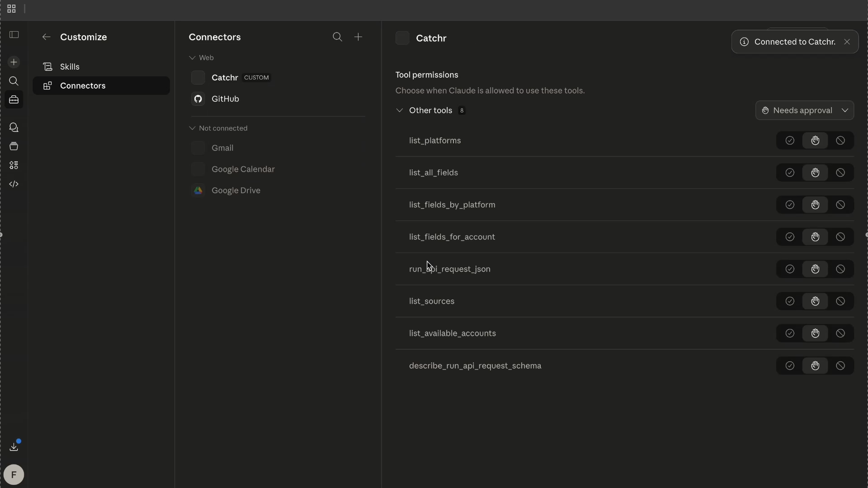Open a new chat with the plus icon

[x=14, y=62]
